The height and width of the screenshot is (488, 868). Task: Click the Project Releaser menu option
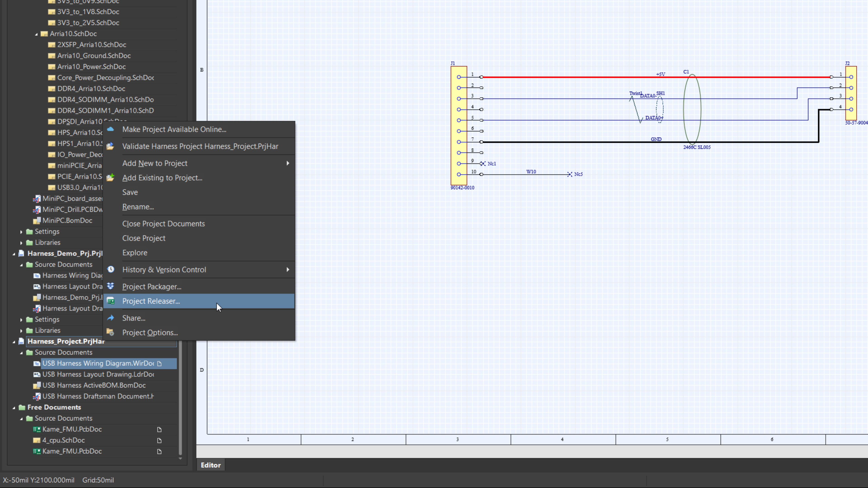[151, 301]
